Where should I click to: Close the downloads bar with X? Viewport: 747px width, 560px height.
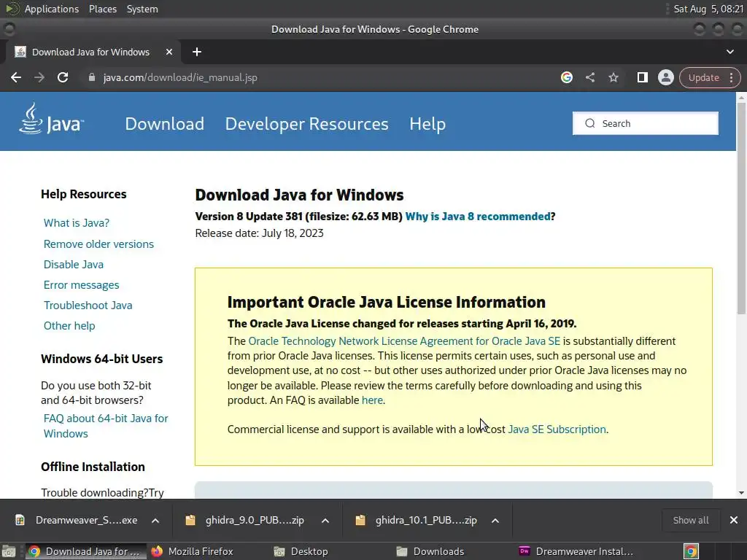(x=733, y=520)
